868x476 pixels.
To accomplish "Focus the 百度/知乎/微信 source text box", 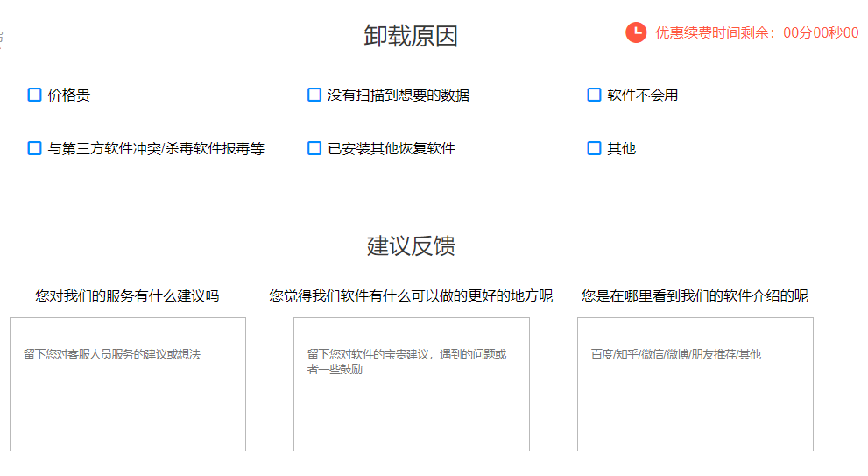I will point(695,384).
